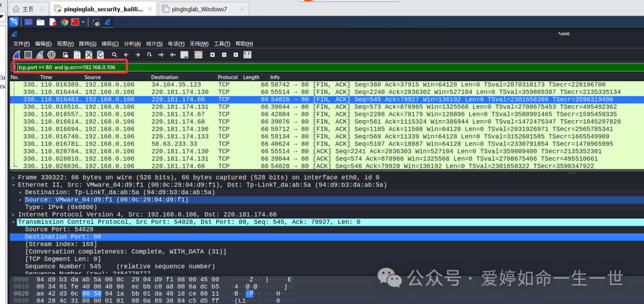Open the 帮助(H) menu
Screen dimensions: 644x304
pos(244,44)
